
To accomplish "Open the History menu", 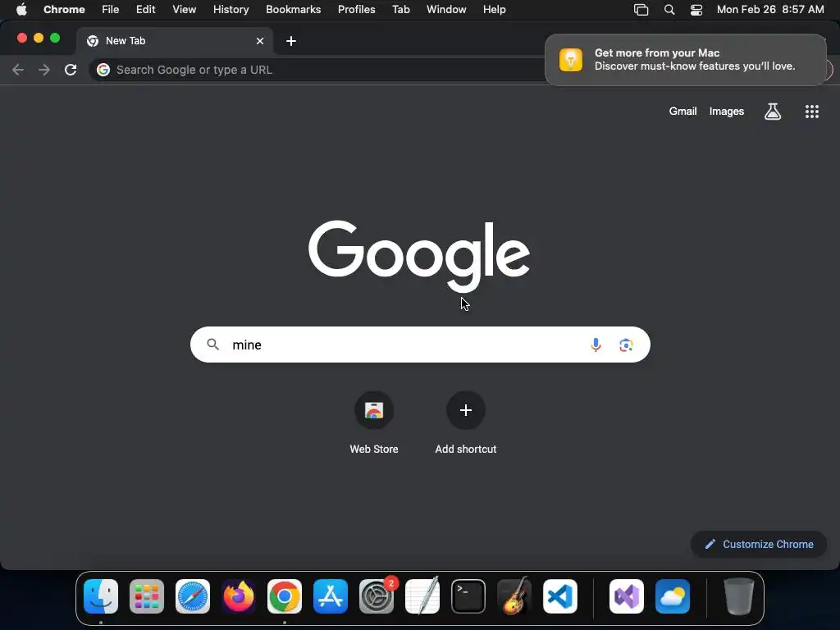I will pyautogui.click(x=231, y=10).
